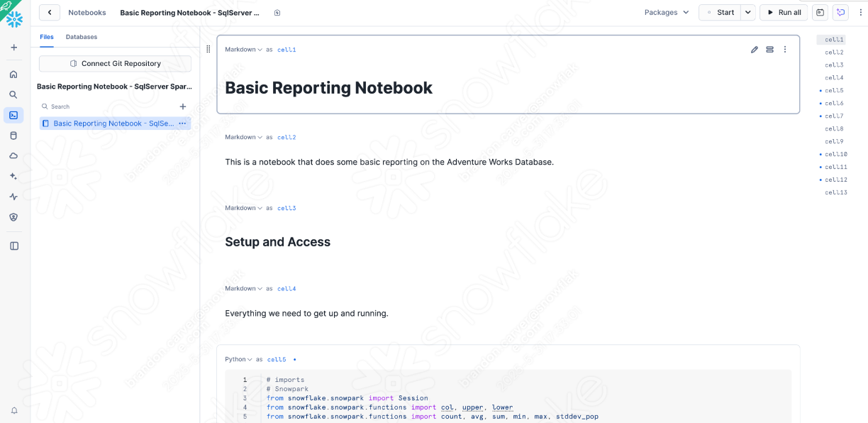868x423 pixels.
Task: Open the notifications bell icon
Action: (x=13, y=410)
